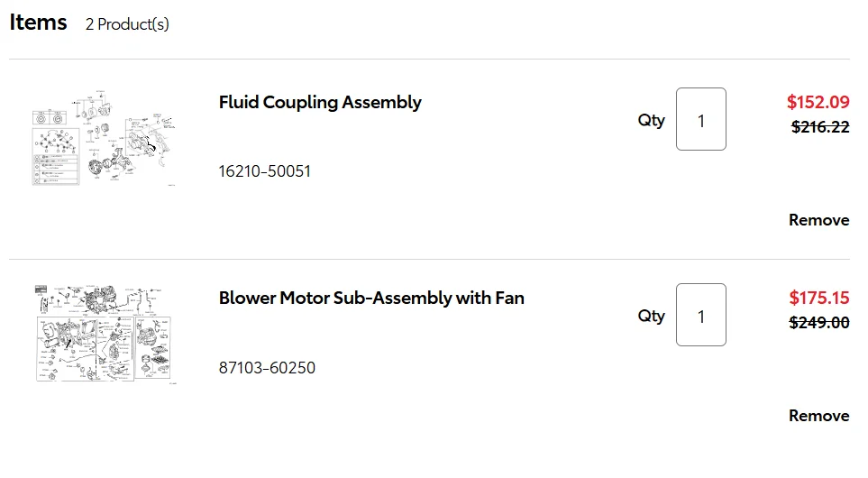Click the Fluid Coupling Assembly product title
The height and width of the screenshot is (478, 868).
click(320, 103)
